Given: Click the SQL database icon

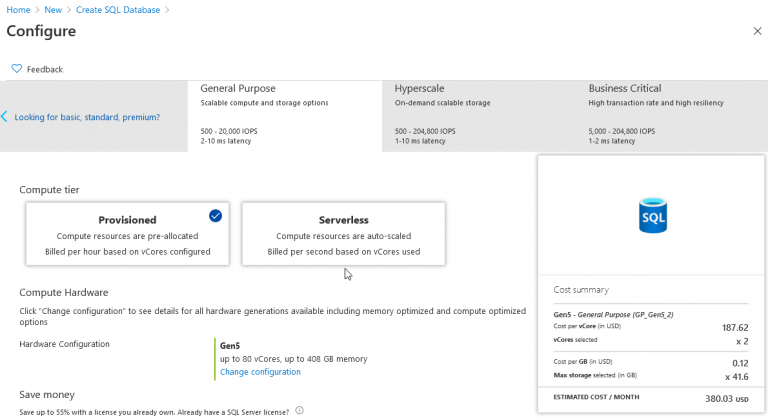Looking at the screenshot, I should pos(652,215).
